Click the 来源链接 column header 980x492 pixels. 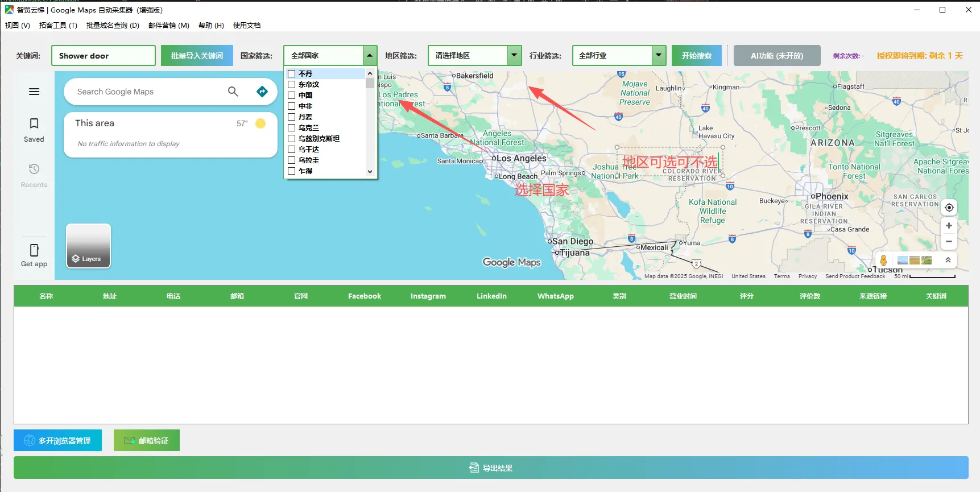(873, 296)
